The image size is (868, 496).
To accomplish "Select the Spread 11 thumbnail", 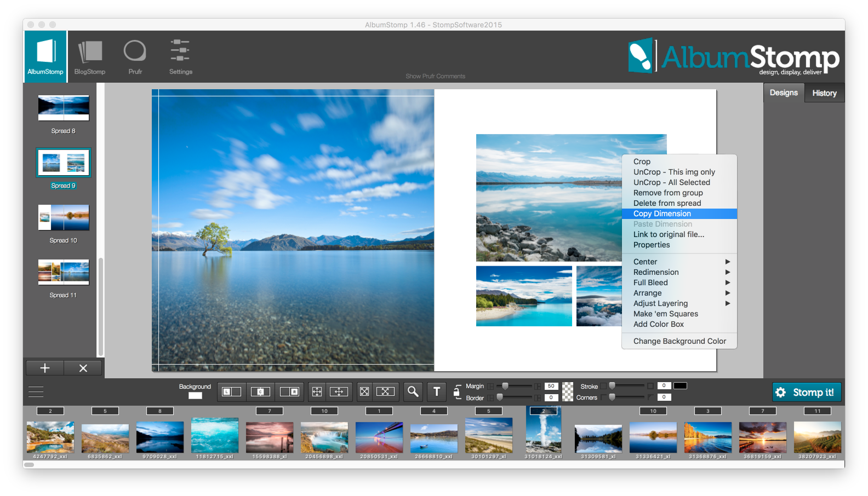I will 64,272.
